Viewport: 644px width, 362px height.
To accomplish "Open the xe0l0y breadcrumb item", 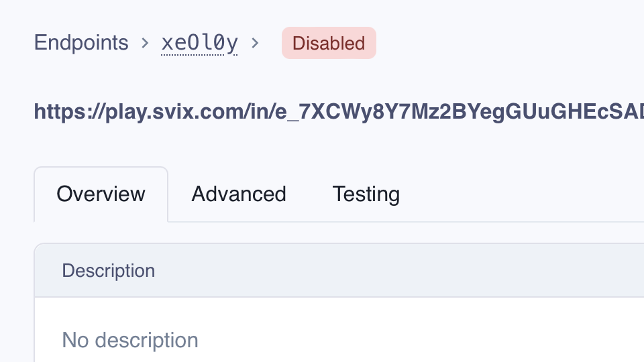I will click(x=199, y=43).
